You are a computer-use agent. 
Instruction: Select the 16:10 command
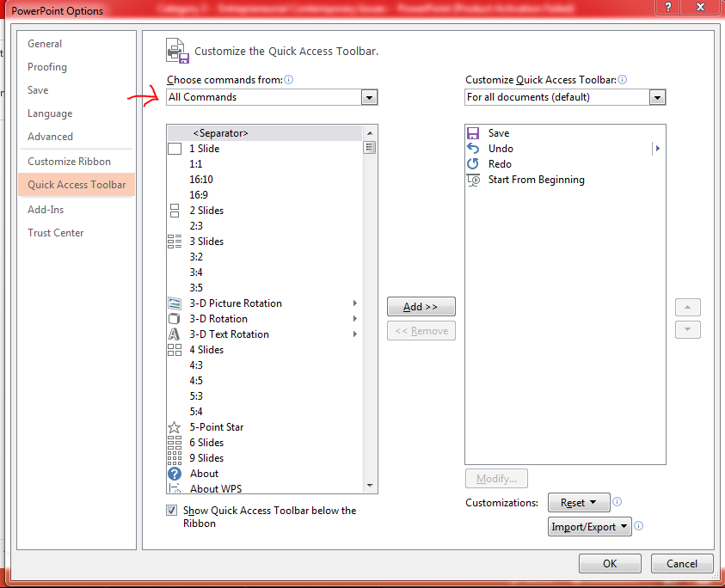click(x=265, y=180)
